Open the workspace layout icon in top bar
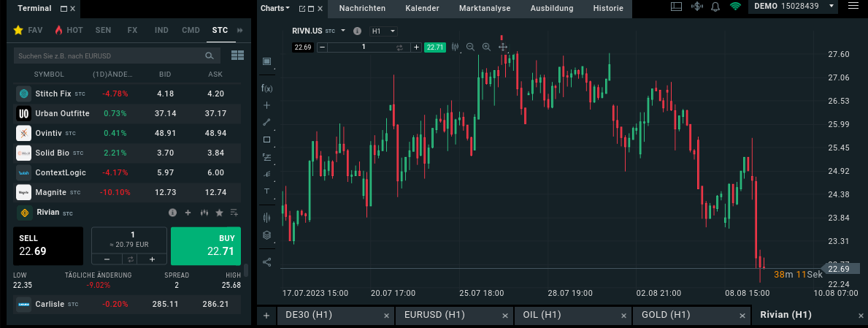The height and width of the screenshot is (328, 868). 677,7
